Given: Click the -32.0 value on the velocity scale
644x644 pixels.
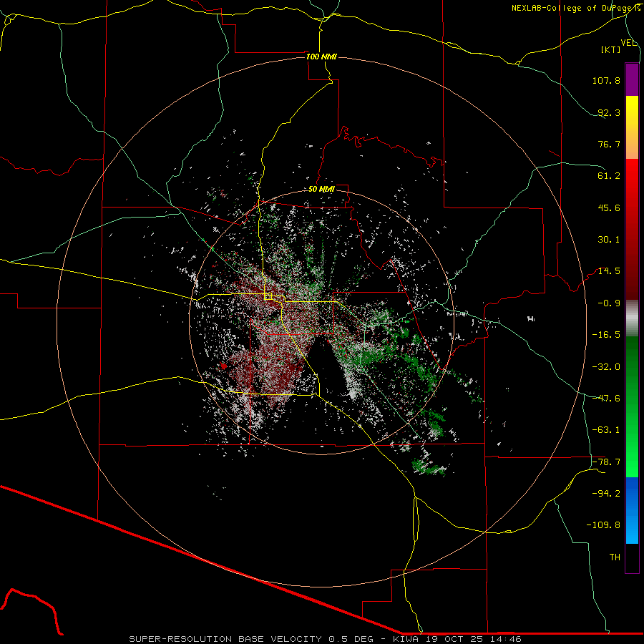Looking at the screenshot, I should click(x=606, y=367).
